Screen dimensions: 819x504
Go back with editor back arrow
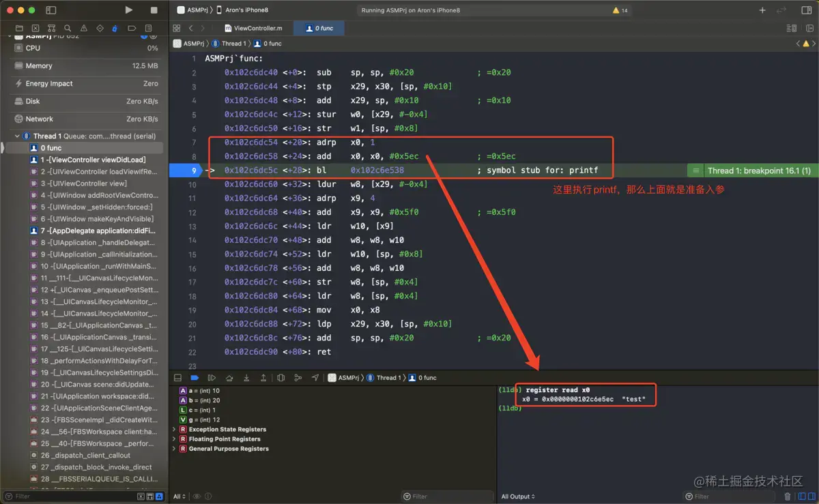192,28
